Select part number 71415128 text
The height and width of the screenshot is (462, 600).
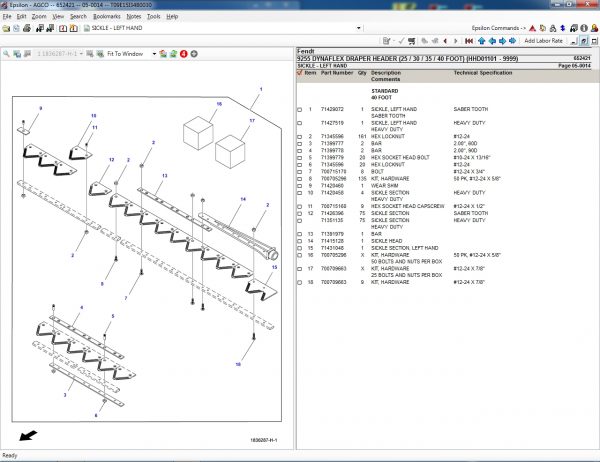[332, 241]
